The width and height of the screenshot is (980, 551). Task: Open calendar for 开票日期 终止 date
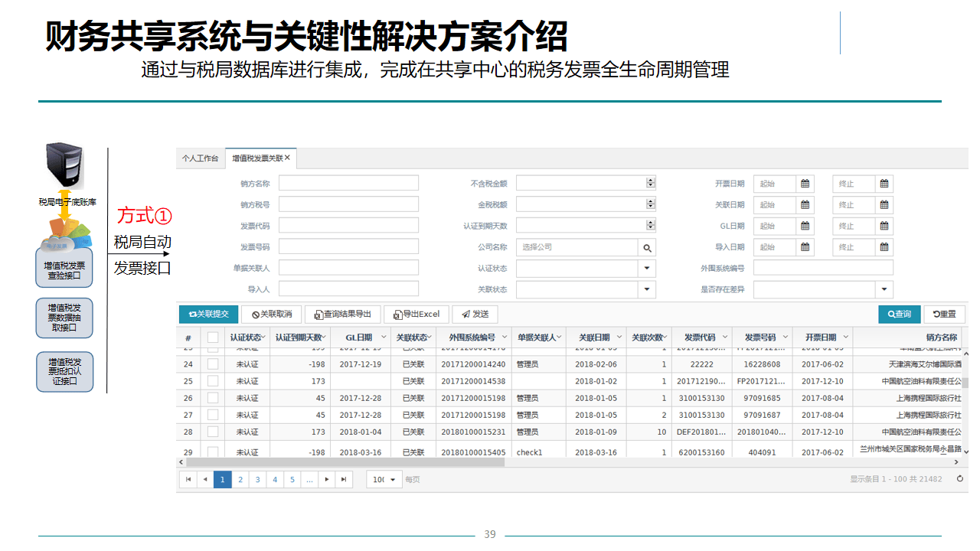tap(884, 184)
